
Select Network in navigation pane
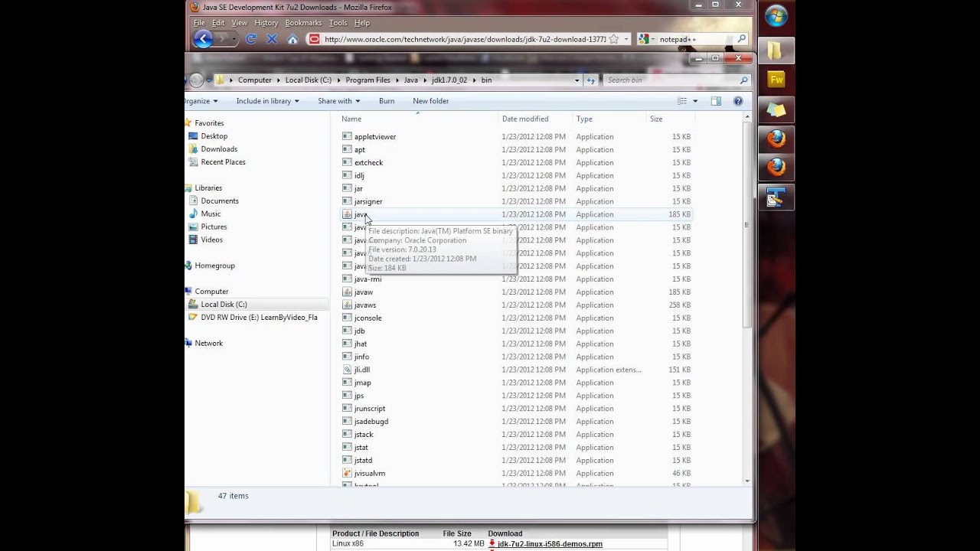(x=208, y=344)
